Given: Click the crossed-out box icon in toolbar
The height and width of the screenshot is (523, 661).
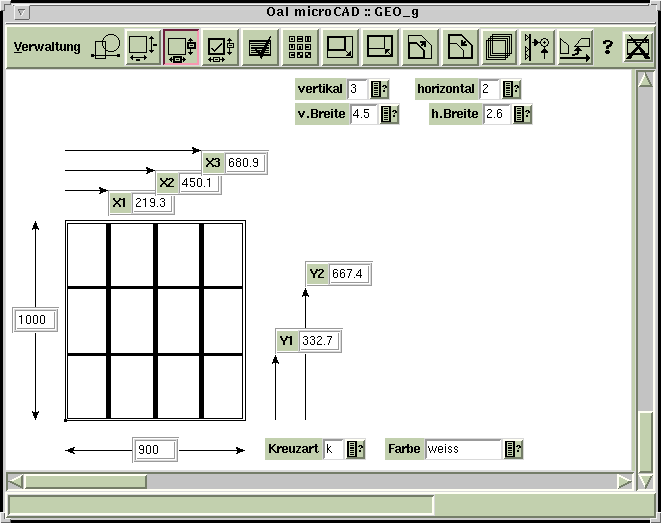Looking at the screenshot, I should pyautogui.click(x=637, y=47).
